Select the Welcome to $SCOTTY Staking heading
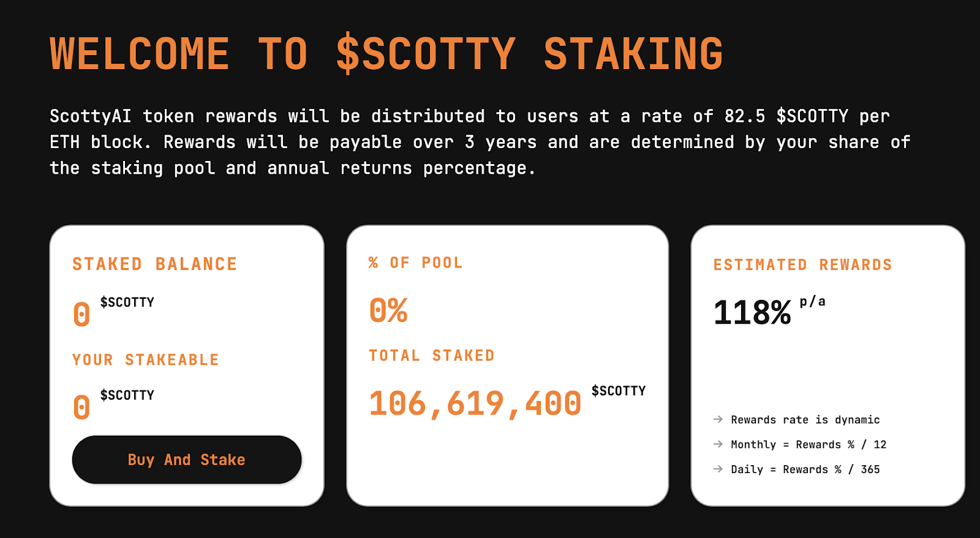The image size is (980, 538). (386, 54)
